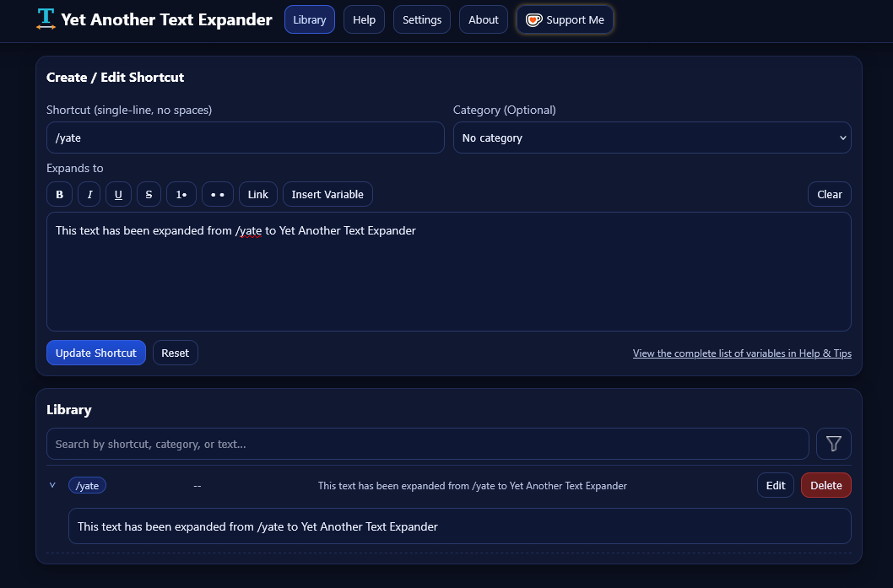This screenshot has height=588, width=893.
Task: Open the library filter icon
Action: [x=833, y=444]
